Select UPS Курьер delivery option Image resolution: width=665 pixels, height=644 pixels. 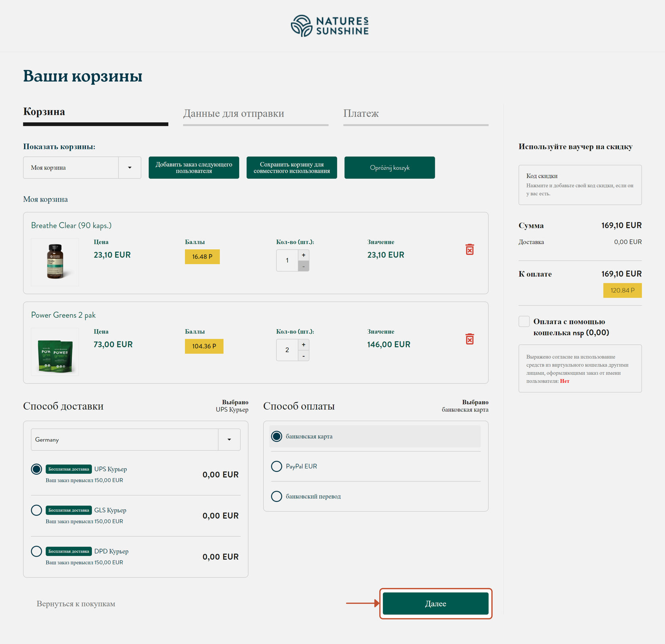[36, 469]
